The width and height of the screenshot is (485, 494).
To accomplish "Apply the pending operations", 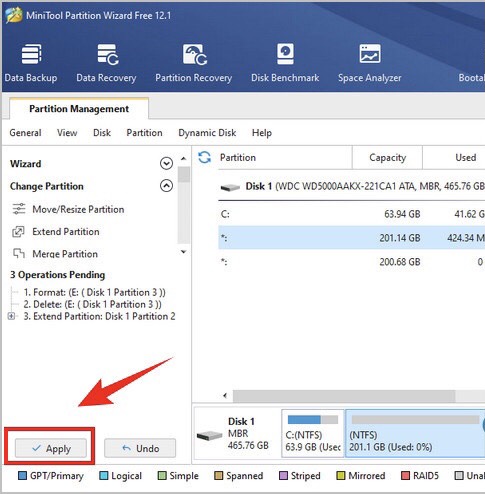I will click(x=51, y=448).
